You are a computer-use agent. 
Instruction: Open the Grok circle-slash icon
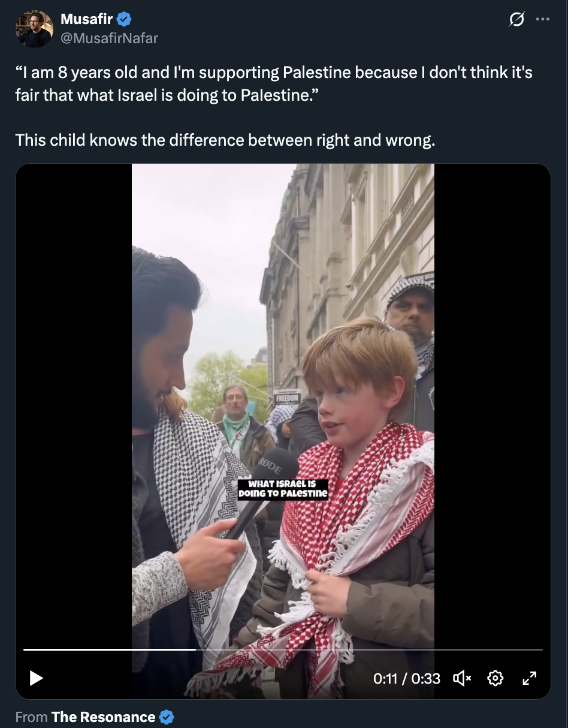[x=516, y=20]
